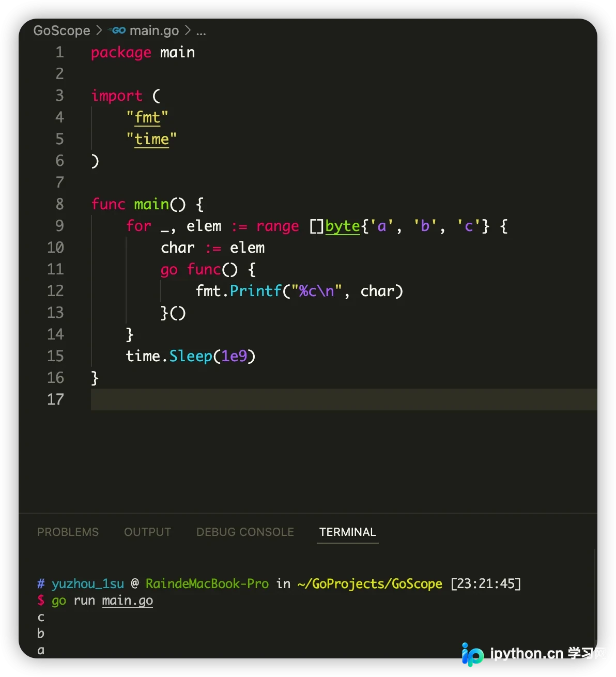Click line number 17 in the gutter
Viewport: 616px width, 677px height.
tap(55, 399)
